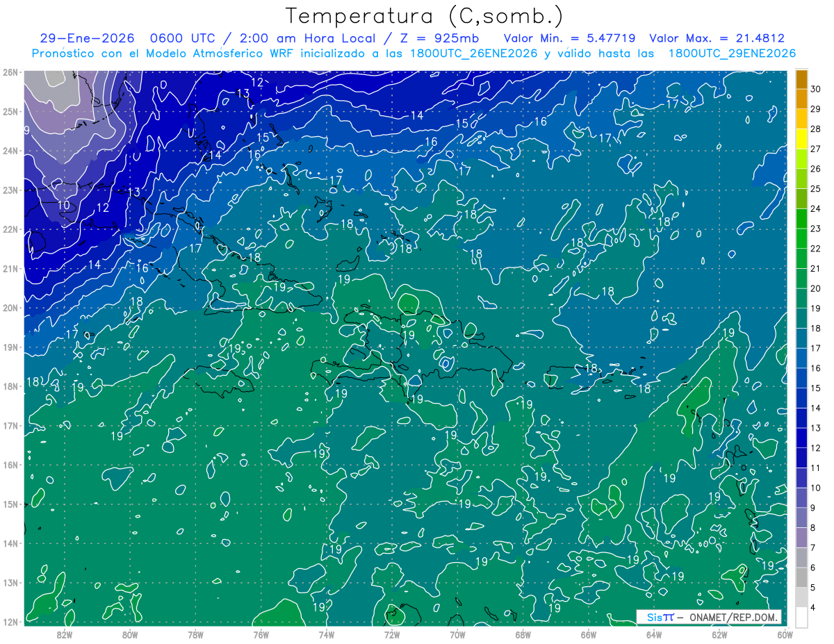Click the top brown swatch above 30
This screenshot has height=644, width=834.
pos(801,79)
